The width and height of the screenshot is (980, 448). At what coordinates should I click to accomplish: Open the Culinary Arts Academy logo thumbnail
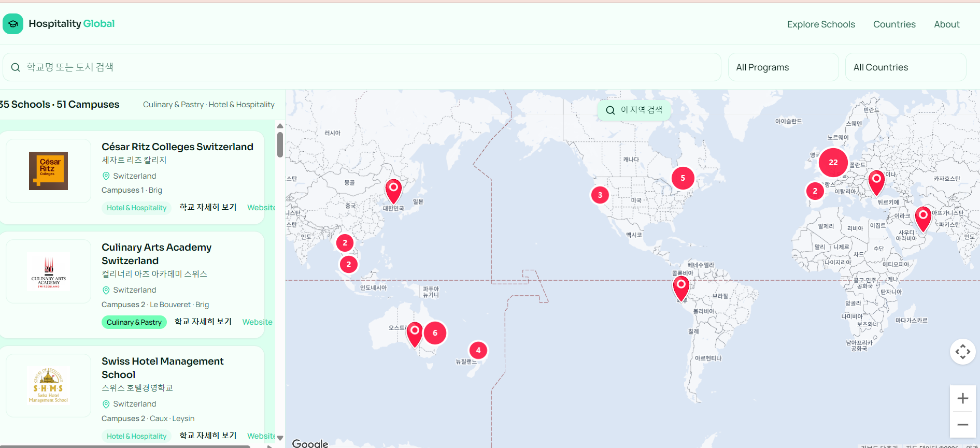coord(48,271)
